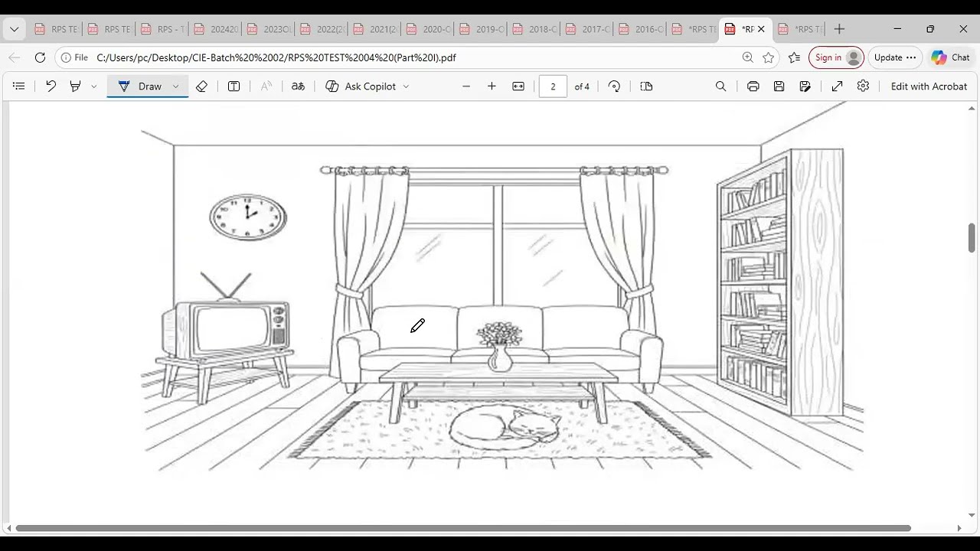Select the Erase tool
This screenshot has width=980, height=551.
coord(202,86)
